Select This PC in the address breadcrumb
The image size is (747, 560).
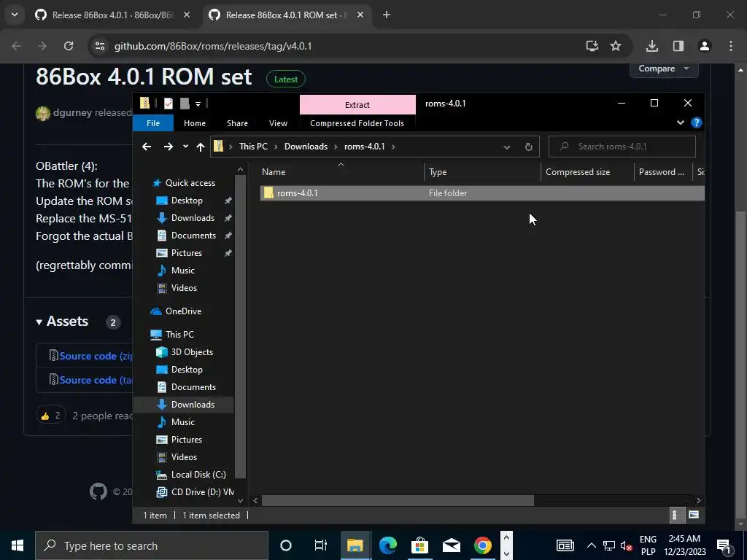tap(253, 147)
